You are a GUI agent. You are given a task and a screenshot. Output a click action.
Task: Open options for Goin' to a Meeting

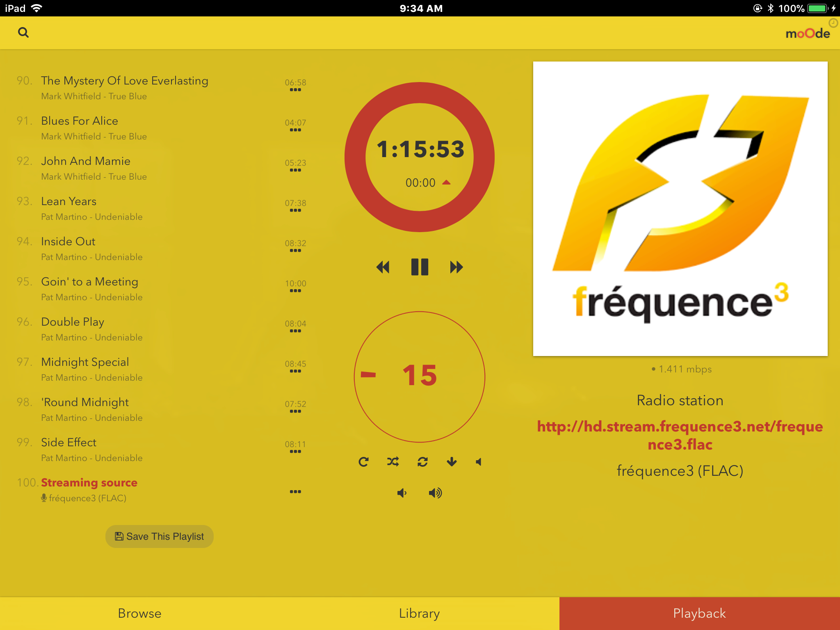click(x=295, y=291)
